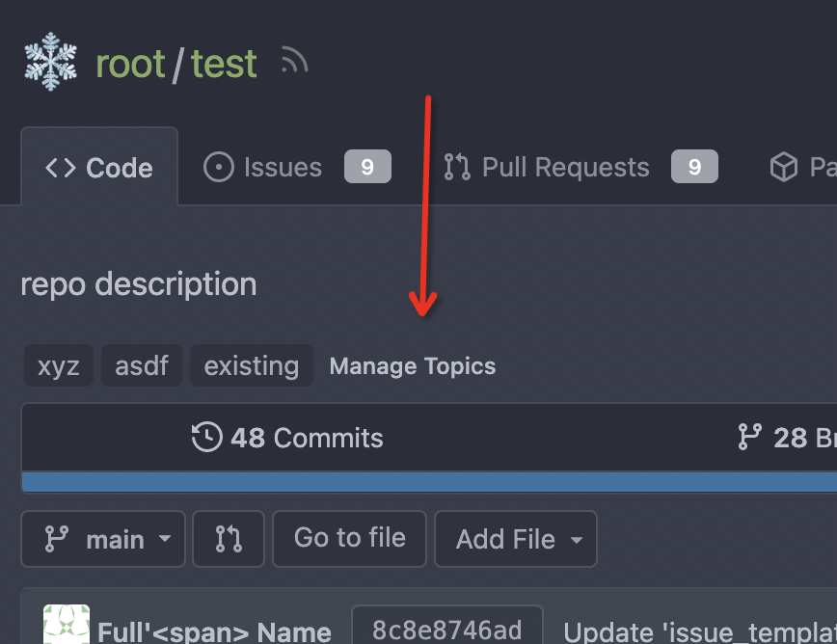Open the main branch dropdown

pyautogui.click(x=103, y=539)
